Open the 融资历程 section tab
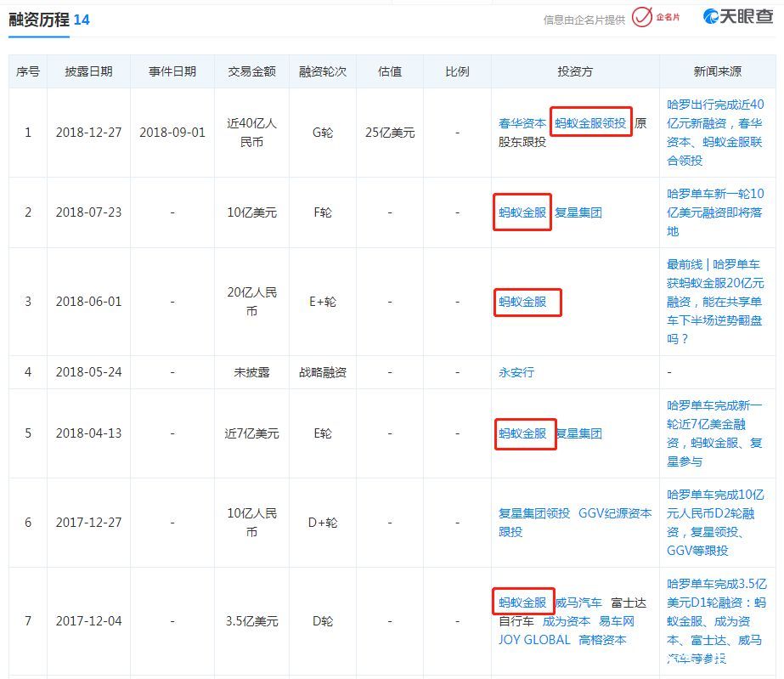Screen dimensions: 784x679 pyautogui.click(x=39, y=20)
